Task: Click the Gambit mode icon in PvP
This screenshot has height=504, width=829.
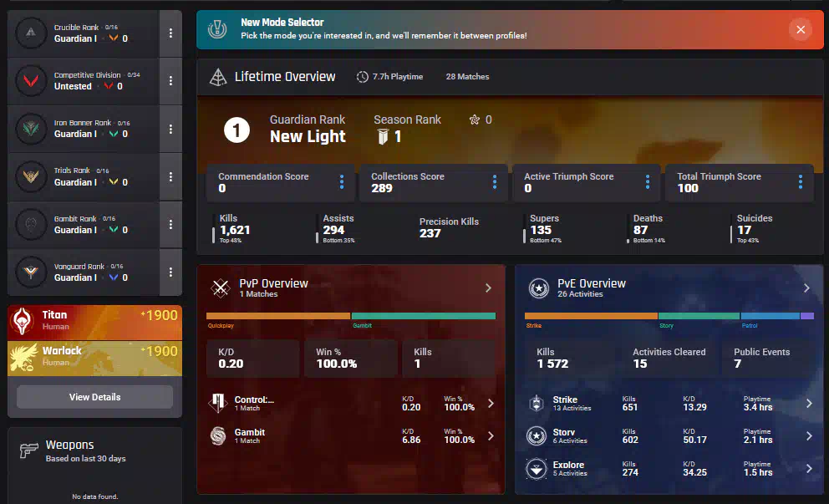Action: tap(218, 435)
